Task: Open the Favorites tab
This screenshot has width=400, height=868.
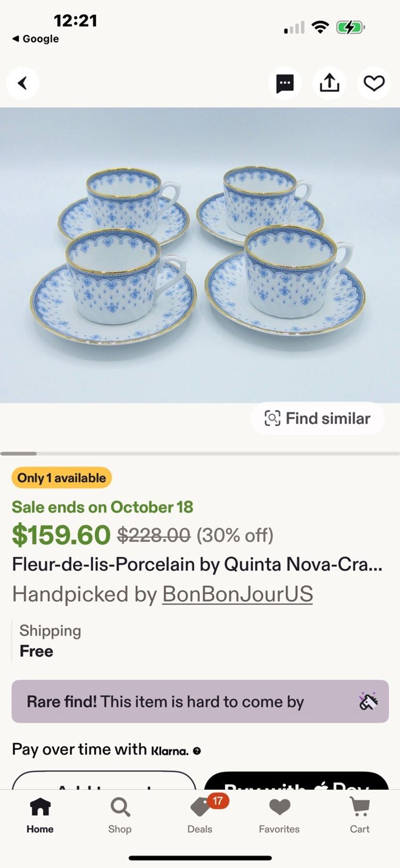Action: pos(279,815)
